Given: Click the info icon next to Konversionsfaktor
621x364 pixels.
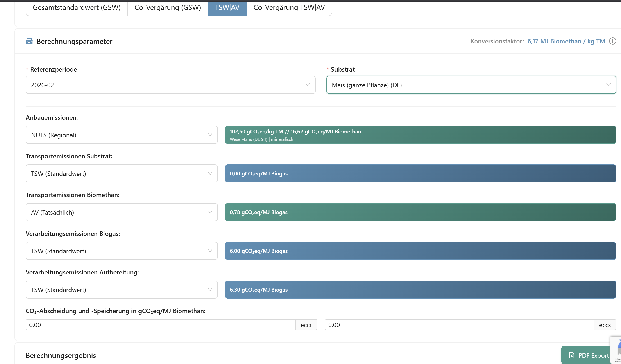Looking at the screenshot, I should click(612, 41).
